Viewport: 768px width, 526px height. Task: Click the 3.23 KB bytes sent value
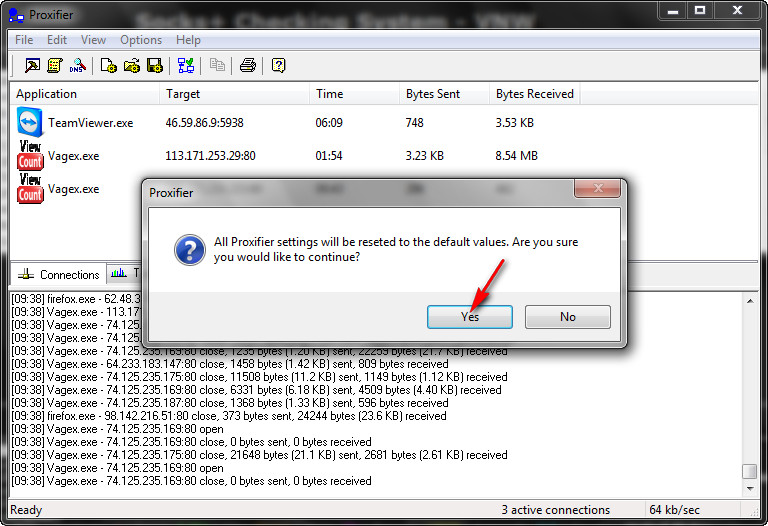[x=425, y=156]
